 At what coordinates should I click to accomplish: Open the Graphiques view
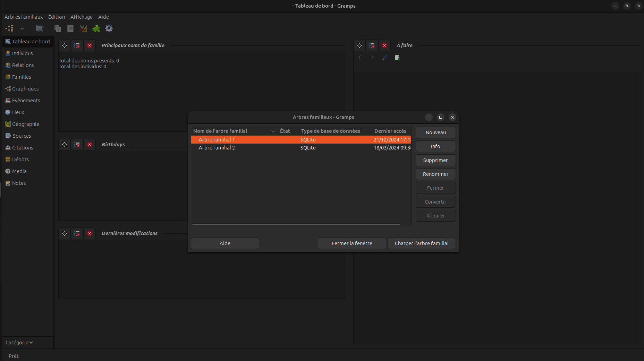coord(28,89)
